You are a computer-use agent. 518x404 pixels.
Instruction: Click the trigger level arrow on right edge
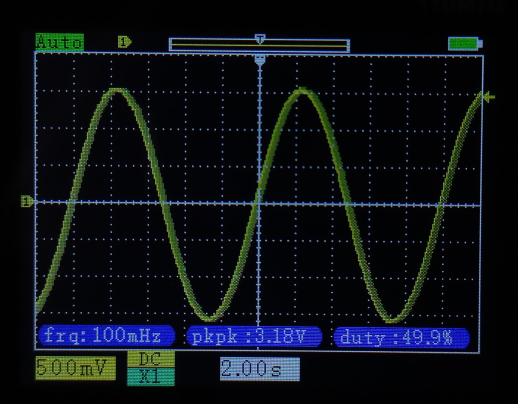pyautogui.click(x=489, y=97)
